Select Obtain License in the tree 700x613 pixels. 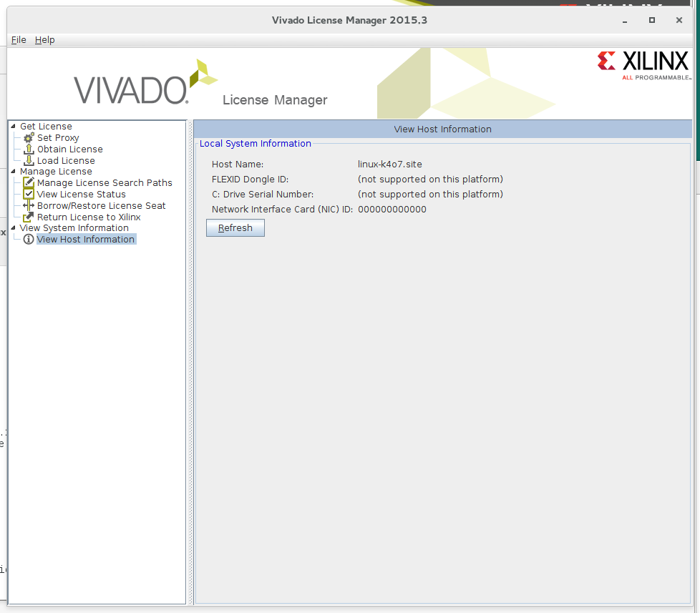point(69,149)
